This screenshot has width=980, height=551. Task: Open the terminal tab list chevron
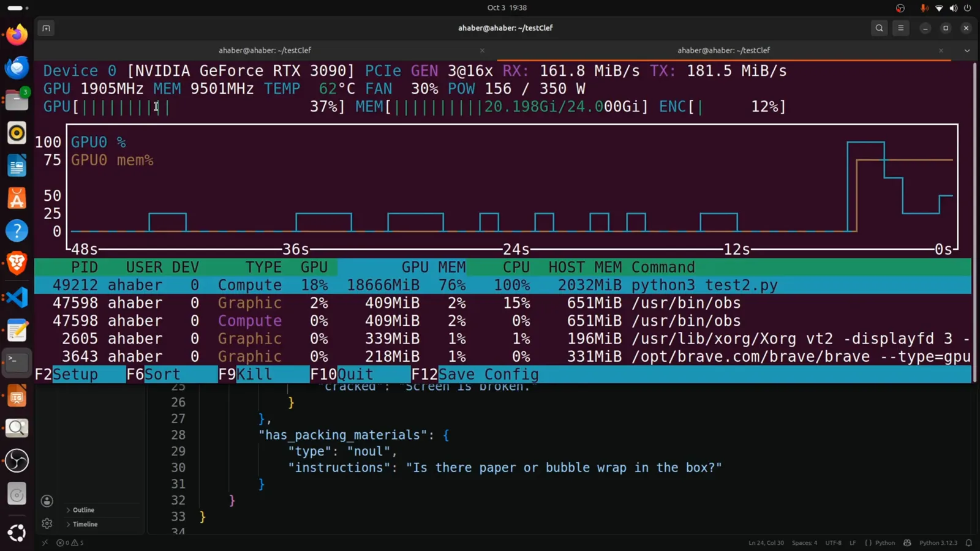(x=967, y=51)
